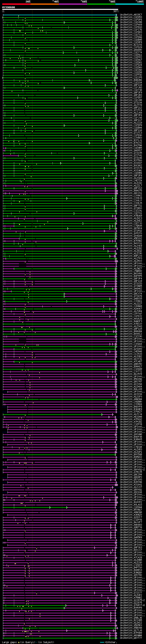The image size is (146, 644).
Task: Select the UniRef100_Q8F2B3 entry
Action: pos(131,95)
